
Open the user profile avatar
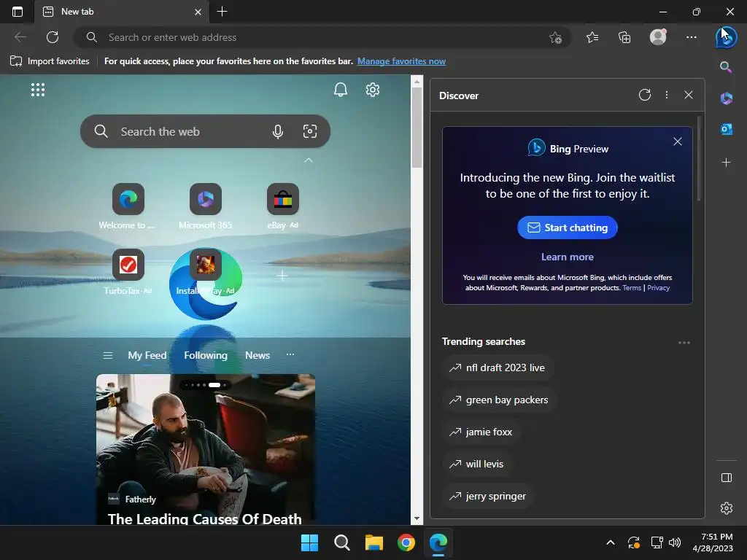658,37
